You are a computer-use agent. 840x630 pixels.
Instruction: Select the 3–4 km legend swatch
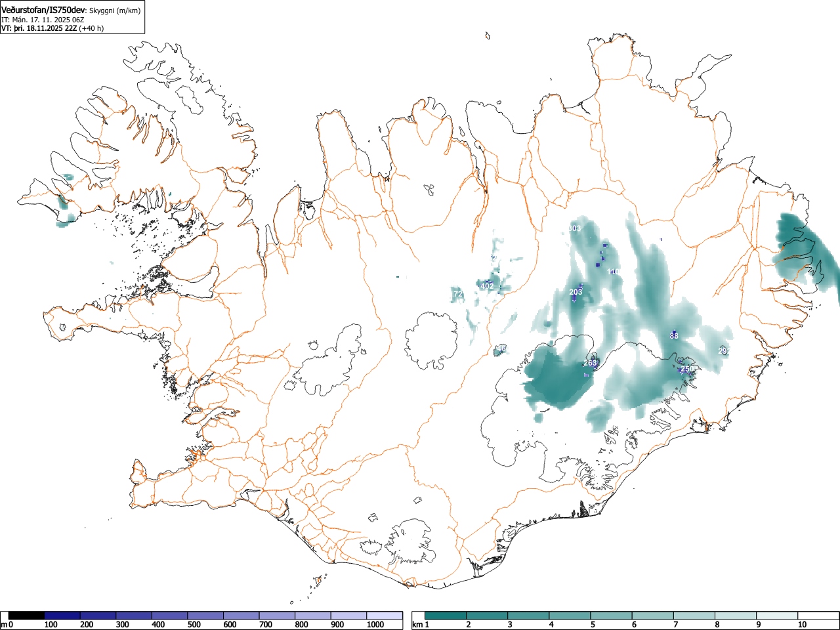528,616
